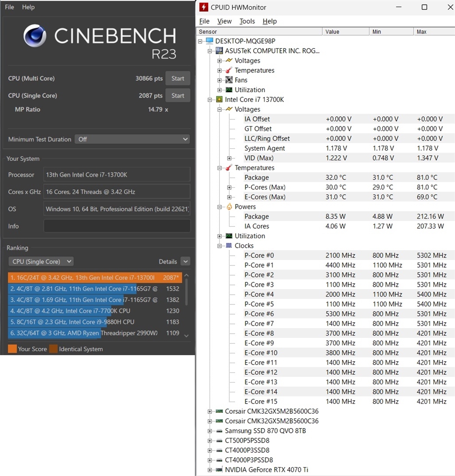Open the Details dropdown arrow in Ranking
Screen dimensions: 455x476
(185, 261)
